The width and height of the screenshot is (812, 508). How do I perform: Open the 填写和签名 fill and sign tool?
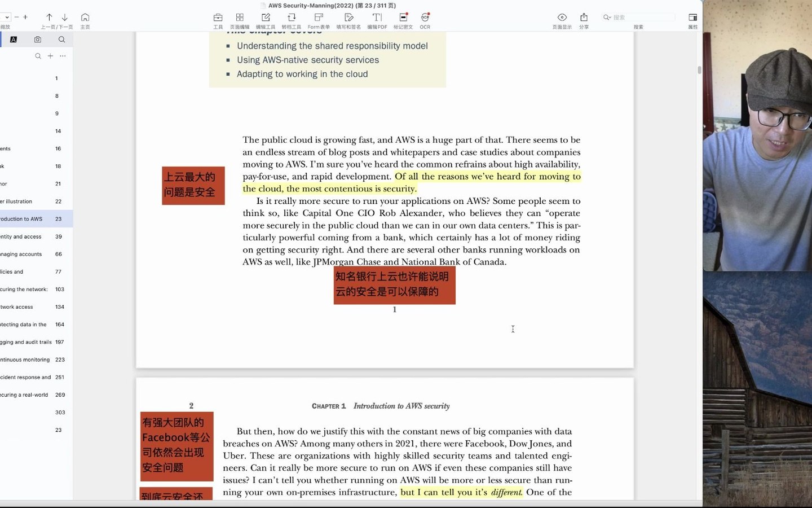click(x=348, y=21)
